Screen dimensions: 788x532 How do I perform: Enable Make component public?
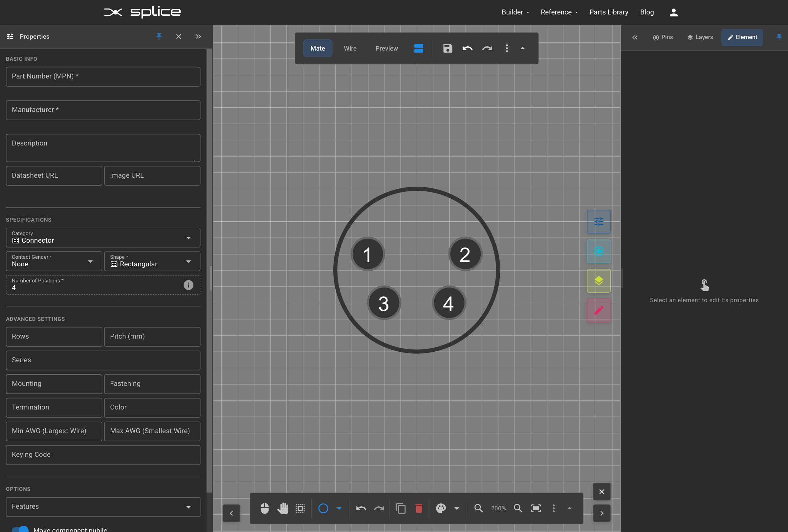[20, 529]
